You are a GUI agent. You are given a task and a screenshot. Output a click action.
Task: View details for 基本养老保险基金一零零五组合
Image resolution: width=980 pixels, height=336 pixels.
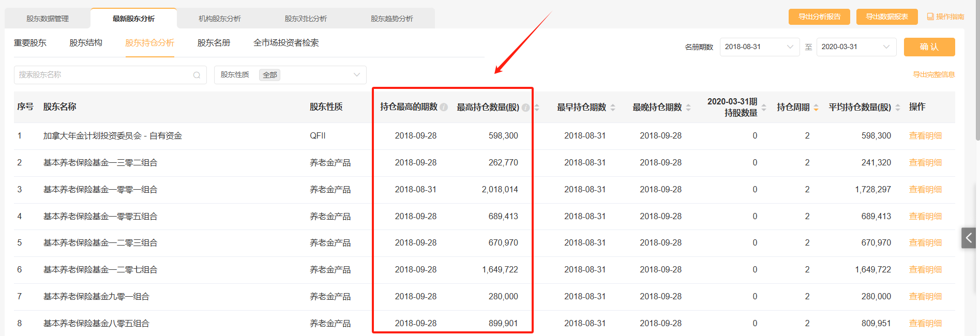point(925,217)
